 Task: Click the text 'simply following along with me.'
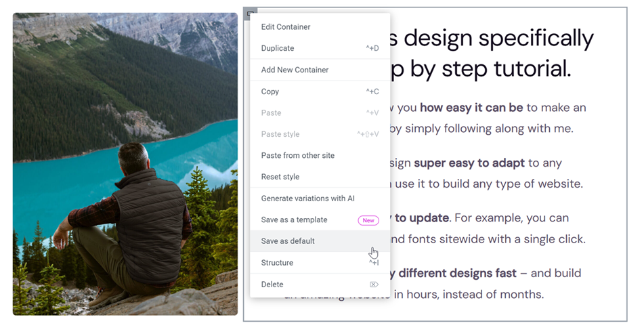489,129
